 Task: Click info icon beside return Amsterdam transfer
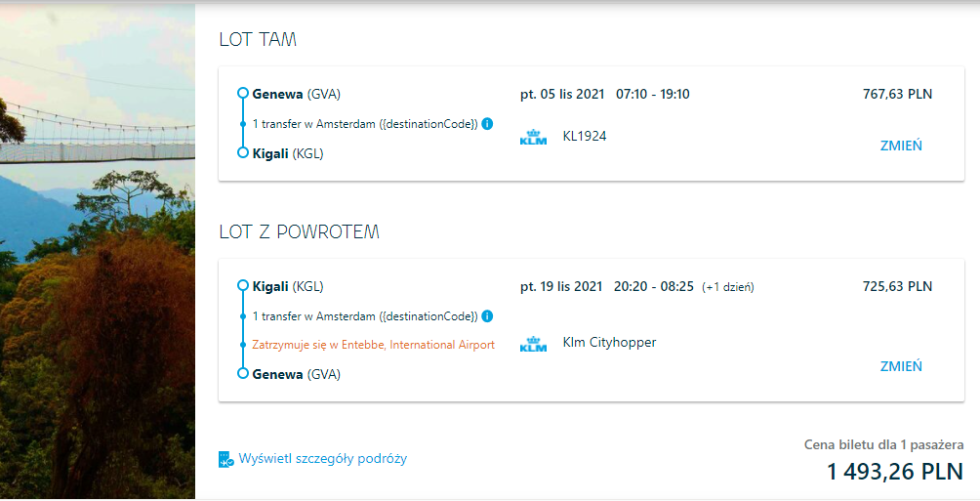[x=487, y=316]
